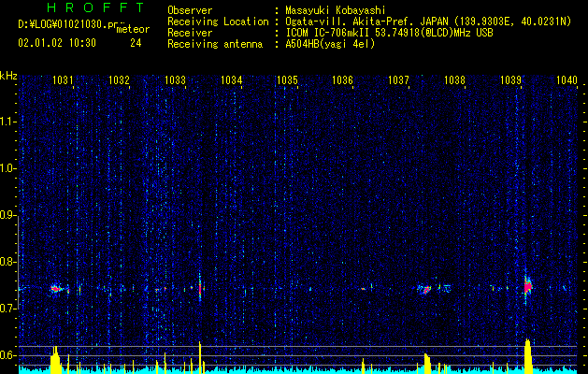The height and width of the screenshot is (374, 588).
Task: Click the date stamp 02.01.02 10:30
Action: point(57,43)
